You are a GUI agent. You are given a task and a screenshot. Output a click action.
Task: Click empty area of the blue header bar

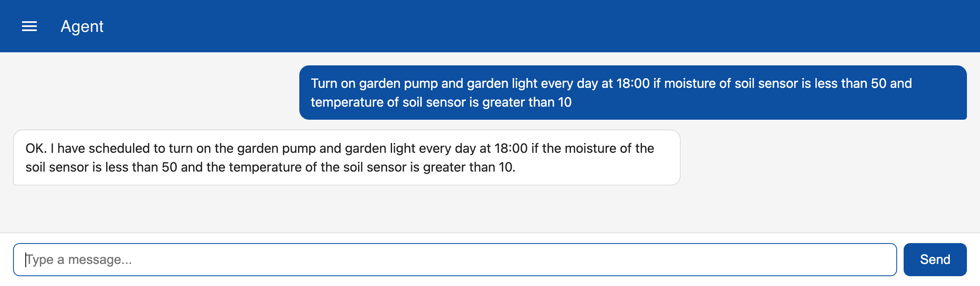(531, 26)
